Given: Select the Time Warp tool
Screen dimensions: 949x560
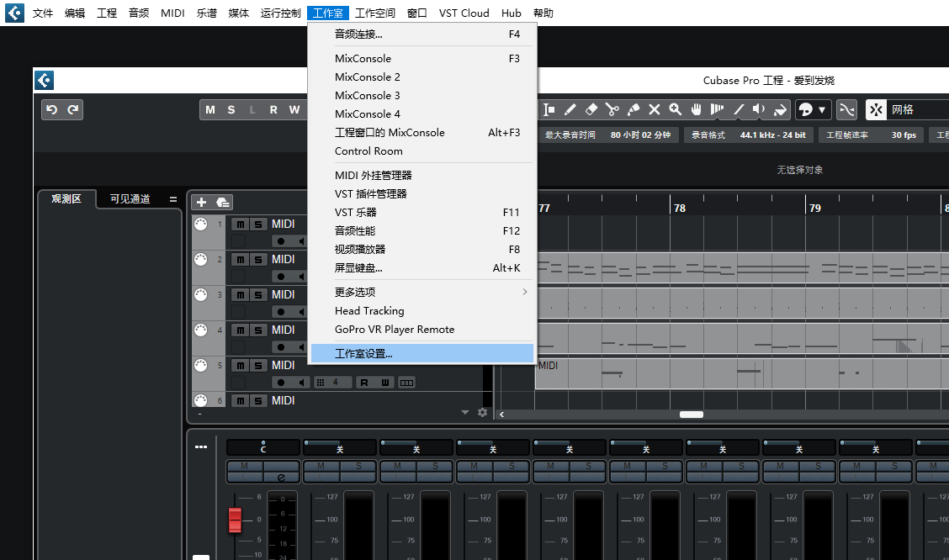Looking at the screenshot, I should point(717,109).
